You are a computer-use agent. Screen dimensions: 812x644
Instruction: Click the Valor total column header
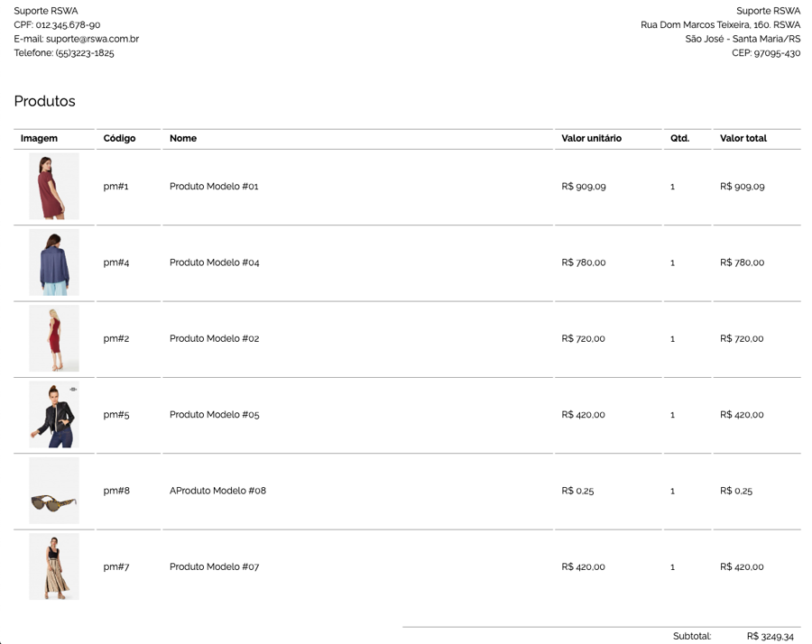743,139
